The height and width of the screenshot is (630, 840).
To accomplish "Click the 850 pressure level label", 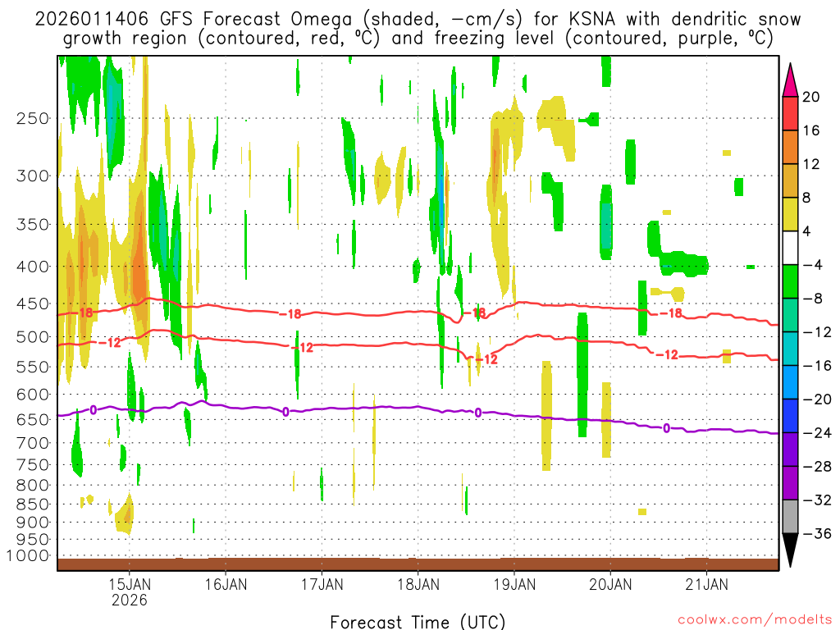I will [33, 504].
